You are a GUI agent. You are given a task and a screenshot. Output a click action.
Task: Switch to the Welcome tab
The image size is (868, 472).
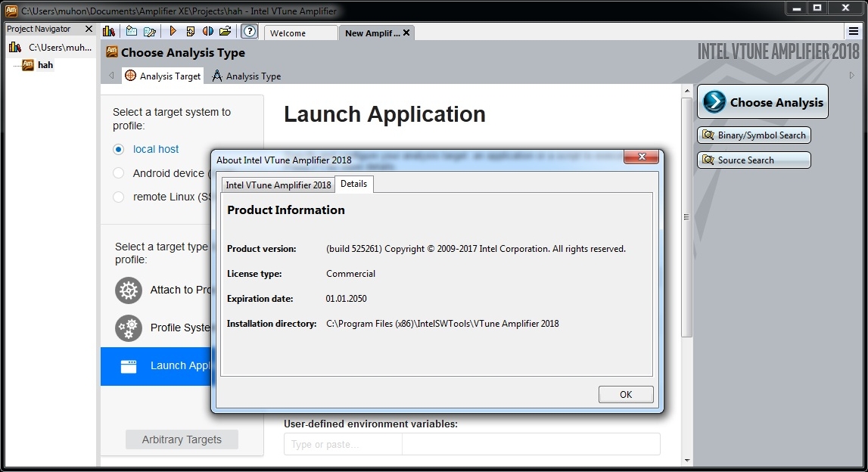pyautogui.click(x=300, y=33)
